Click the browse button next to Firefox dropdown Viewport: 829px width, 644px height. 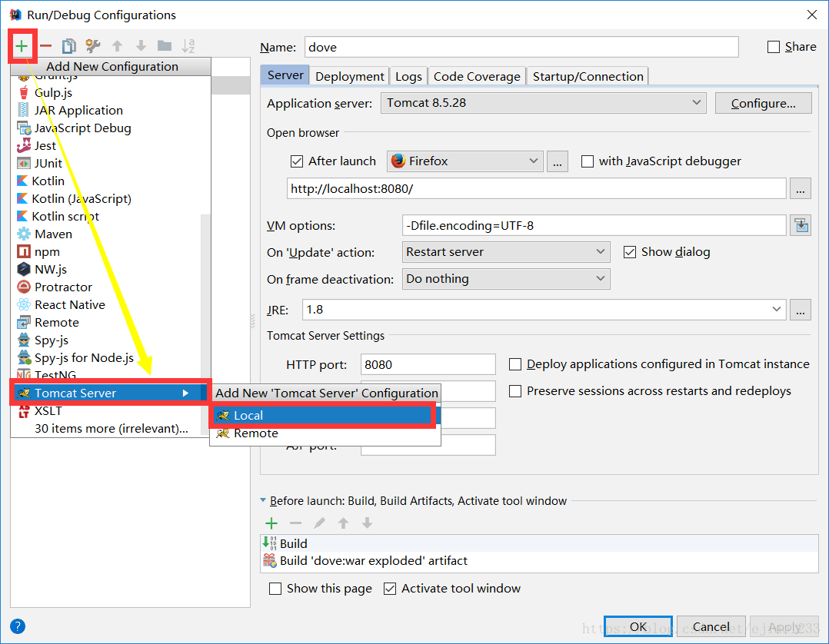[x=558, y=161]
